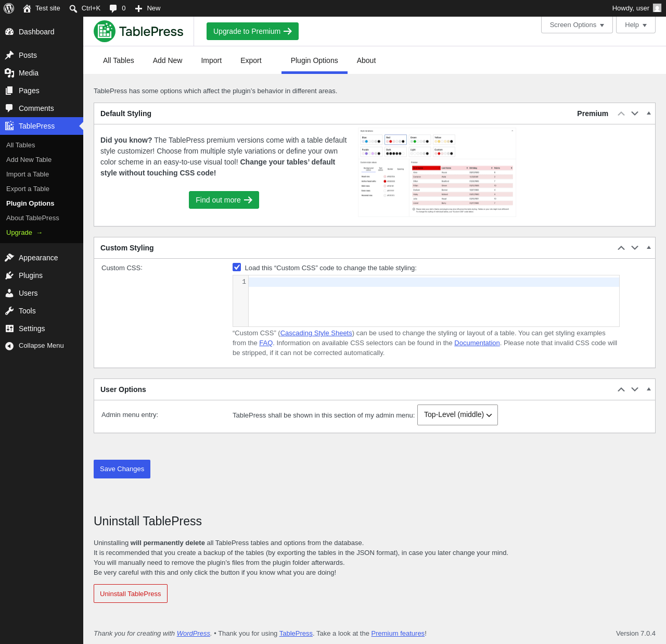Click the Ctrl+K search magnifier icon
Image resolution: width=666 pixels, height=644 pixels.
point(73,8)
